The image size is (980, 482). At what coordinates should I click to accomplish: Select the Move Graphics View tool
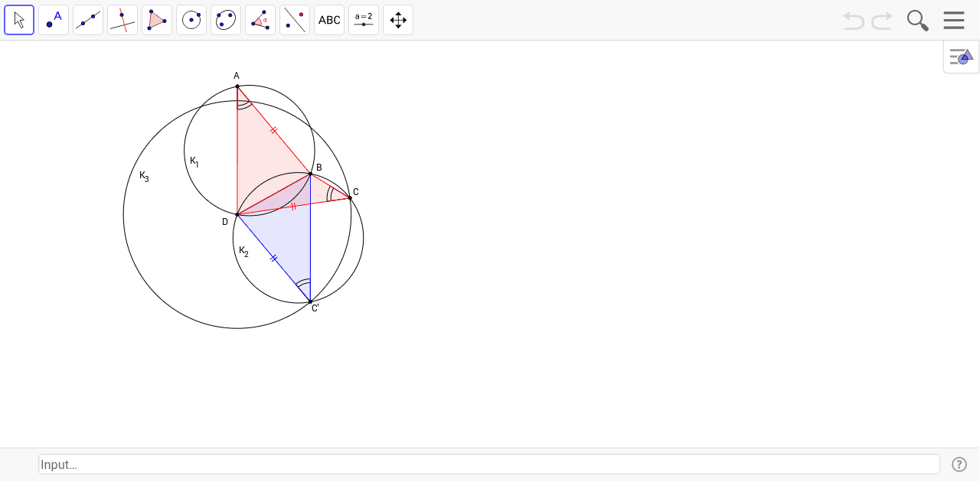tap(398, 20)
